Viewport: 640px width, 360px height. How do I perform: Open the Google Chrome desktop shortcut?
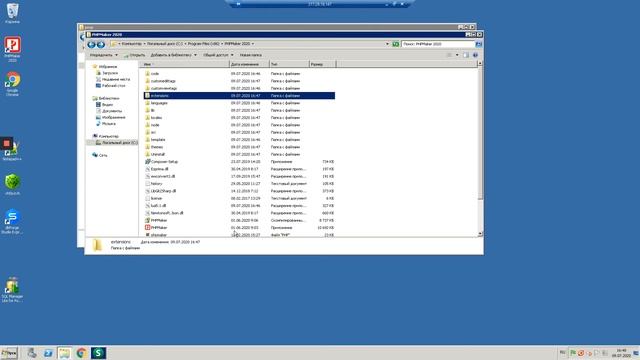coord(12,84)
